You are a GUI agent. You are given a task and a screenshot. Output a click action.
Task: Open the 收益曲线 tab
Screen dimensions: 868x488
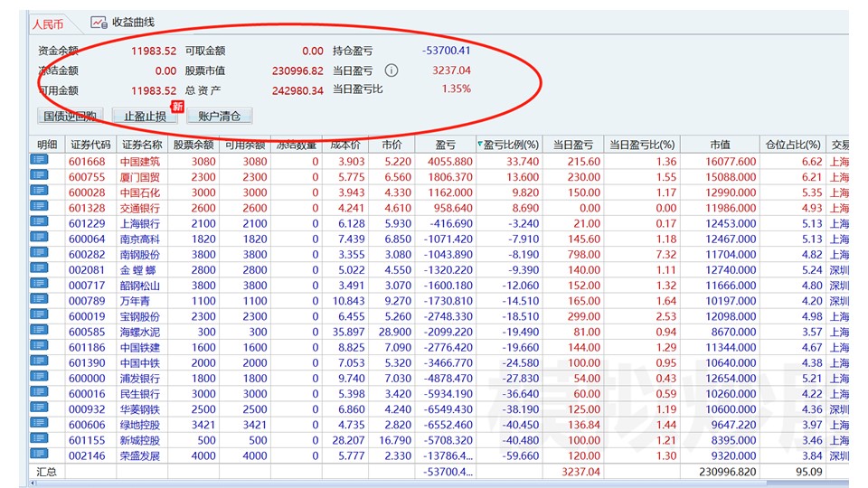pos(123,23)
